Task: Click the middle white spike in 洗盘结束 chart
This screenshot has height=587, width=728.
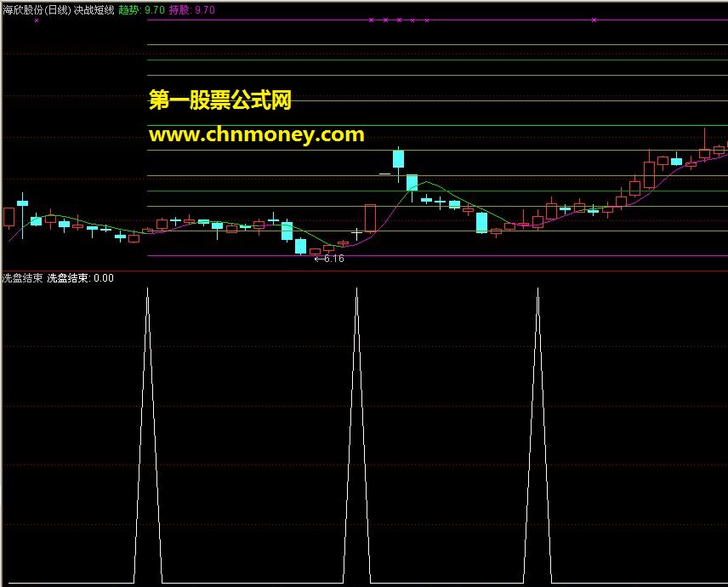Action: [356, 435]
